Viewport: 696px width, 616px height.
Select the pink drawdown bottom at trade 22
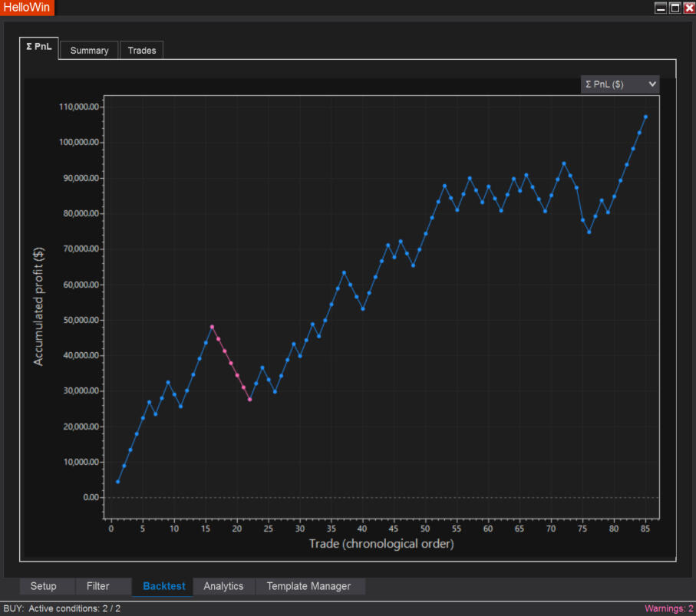click(x=249, y=400)
